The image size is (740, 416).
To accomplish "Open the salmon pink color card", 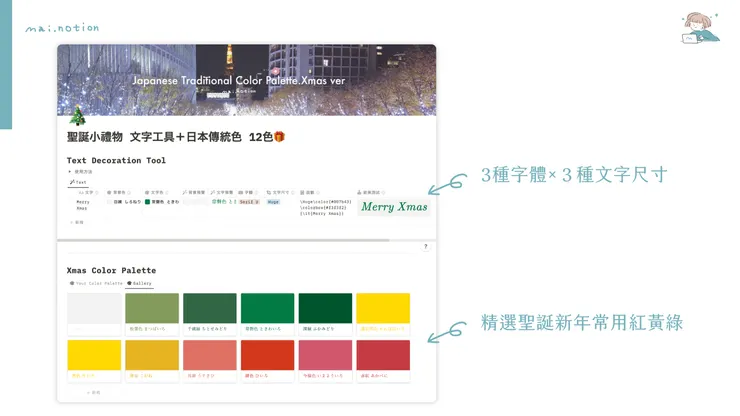I will click(x=210, y=361).
